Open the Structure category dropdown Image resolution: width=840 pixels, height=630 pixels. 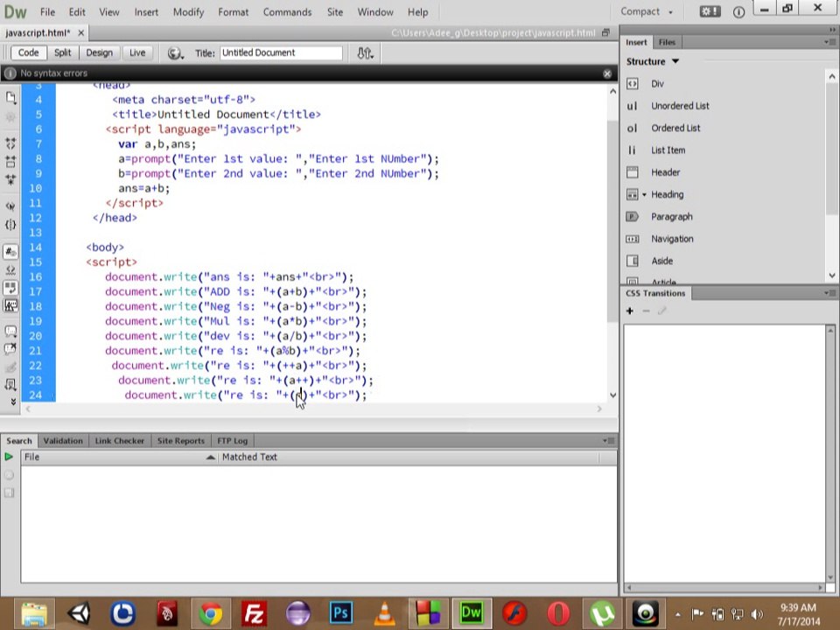tap(653, 61)
